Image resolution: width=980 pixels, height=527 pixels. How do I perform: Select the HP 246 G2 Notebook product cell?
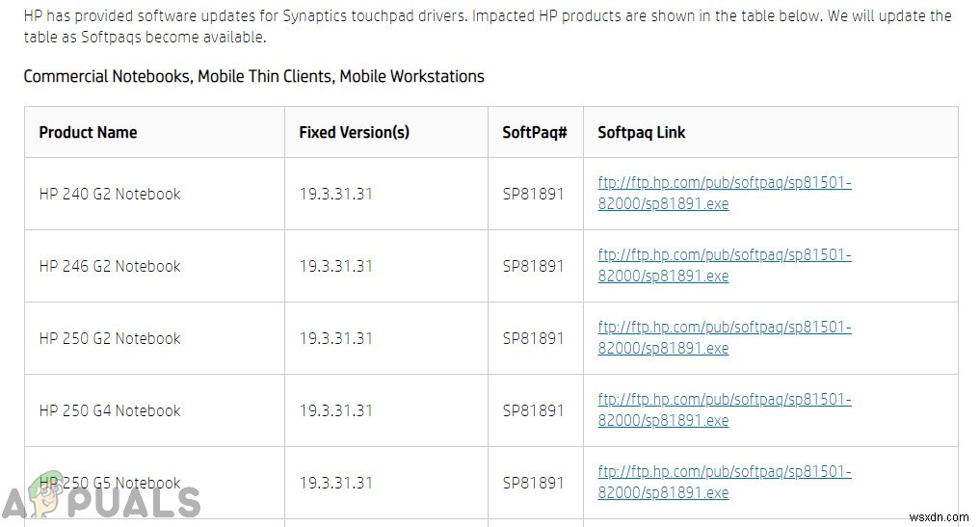110,266
